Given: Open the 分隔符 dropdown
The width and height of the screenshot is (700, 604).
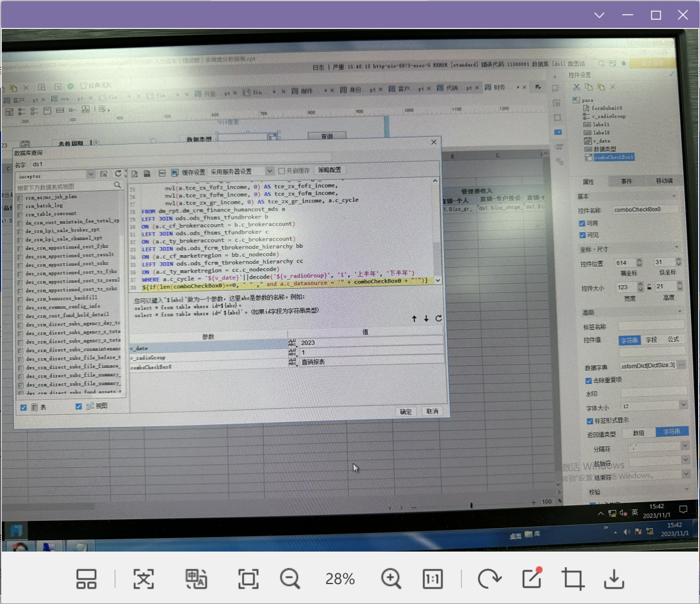Looking at the screenshot, I should coord(685,445).
